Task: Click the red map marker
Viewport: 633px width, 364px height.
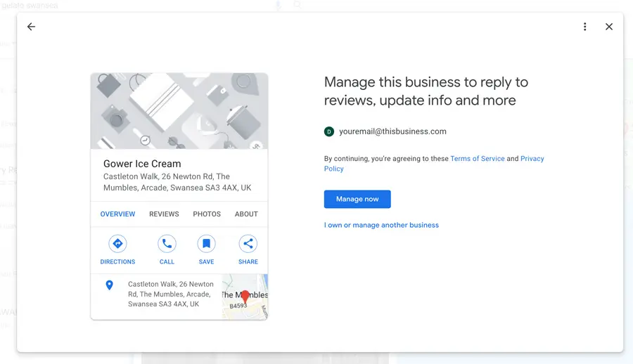Action: point(245,297)
